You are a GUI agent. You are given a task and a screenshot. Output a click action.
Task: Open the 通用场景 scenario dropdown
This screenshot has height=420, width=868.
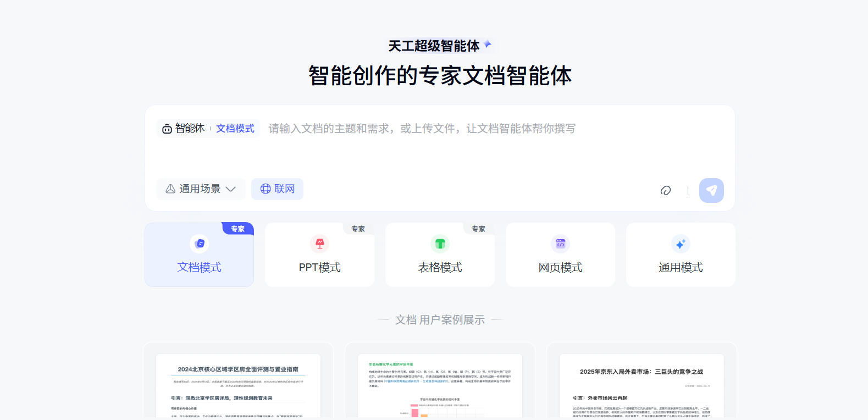coord(201,189)
